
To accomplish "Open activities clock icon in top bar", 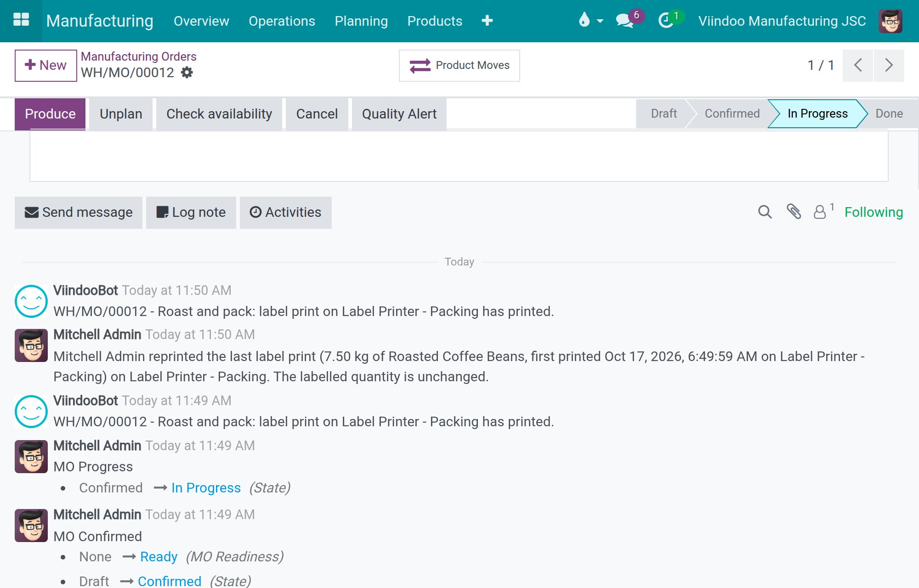I will click(666, 21).
